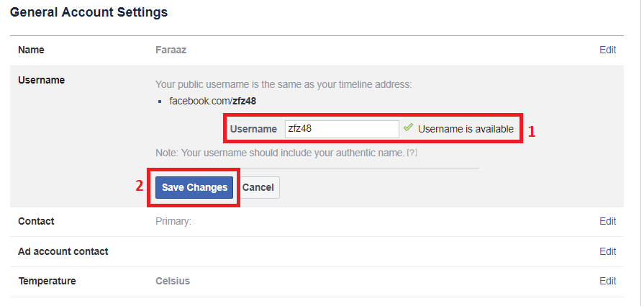The width and height of the screenshot is (644, 306).
Task: Select the Temperature row label
Action: [47, 281]
